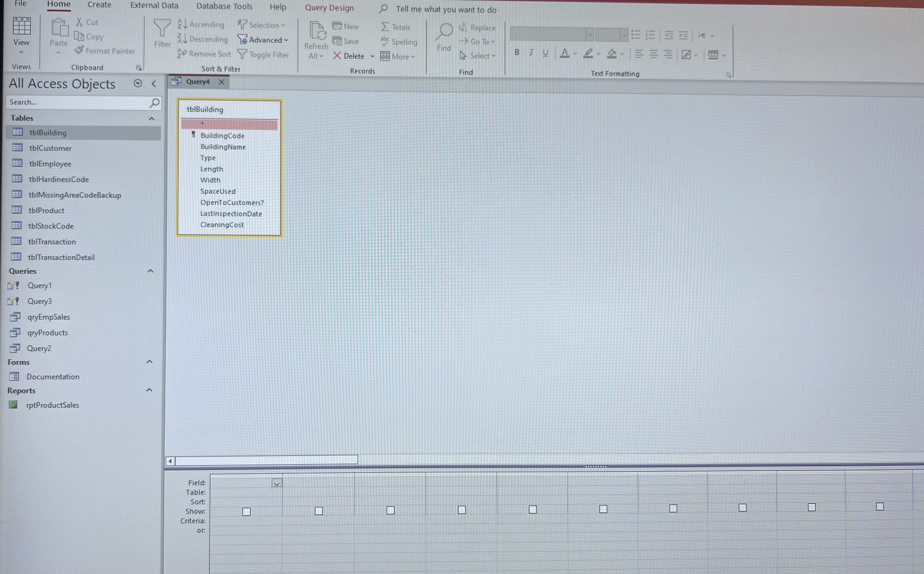This screenshot has width=924, height=574.
Task: Open tblCustomer table in navigation pane
Action: point(50,148)
